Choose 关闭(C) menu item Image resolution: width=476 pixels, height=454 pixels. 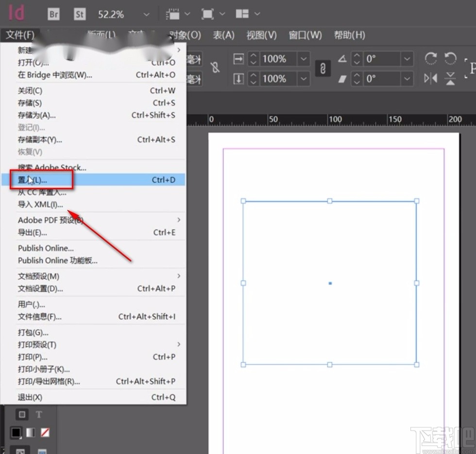coord(93,90)
